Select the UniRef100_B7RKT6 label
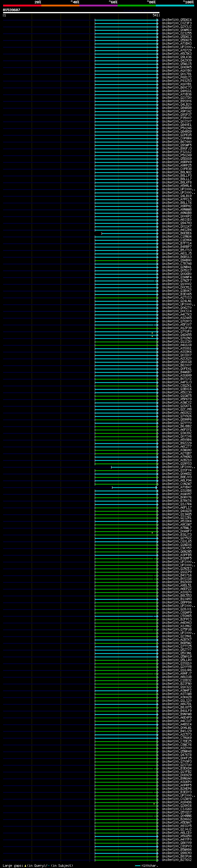Image resolution: width=197 pixels, height=868 pixels. pos(176,501)
